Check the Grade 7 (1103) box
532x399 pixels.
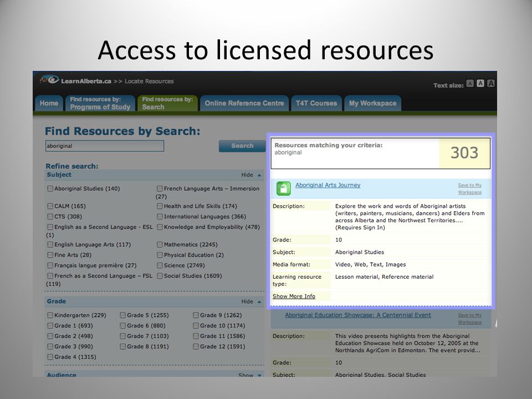click(122, 336)
